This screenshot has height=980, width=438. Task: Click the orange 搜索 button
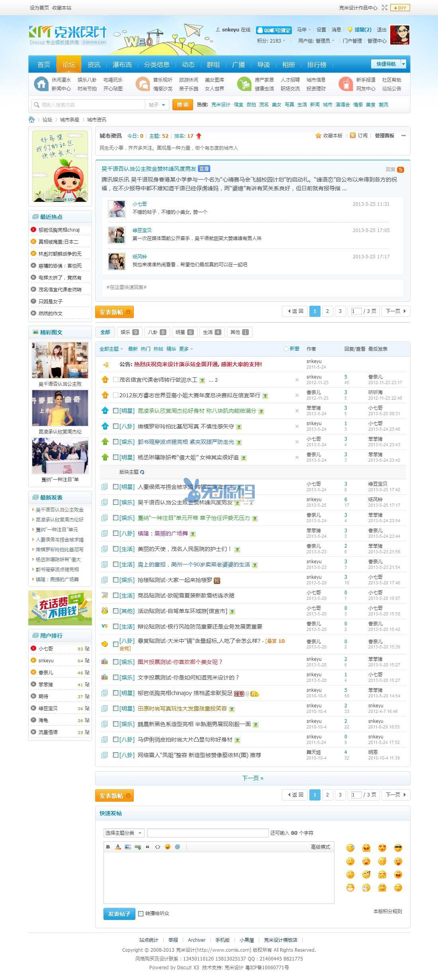click(183, 105)
